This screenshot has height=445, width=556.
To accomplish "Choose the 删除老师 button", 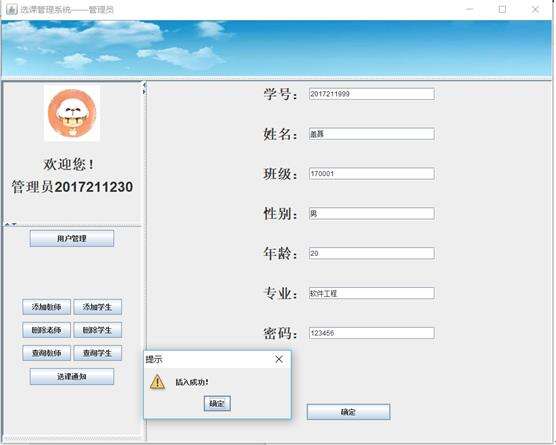I will tap(46, 330).
